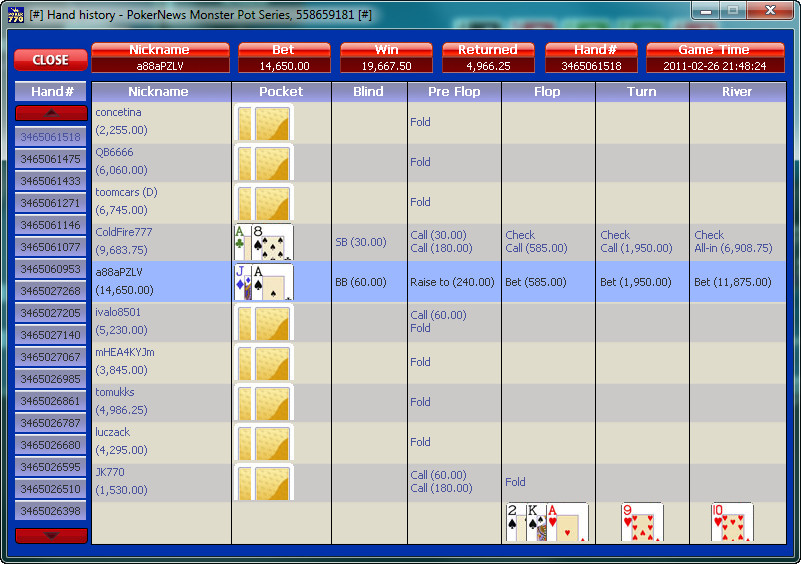Click the Flop column header
The image size is (801, 564).
[548, 91]
